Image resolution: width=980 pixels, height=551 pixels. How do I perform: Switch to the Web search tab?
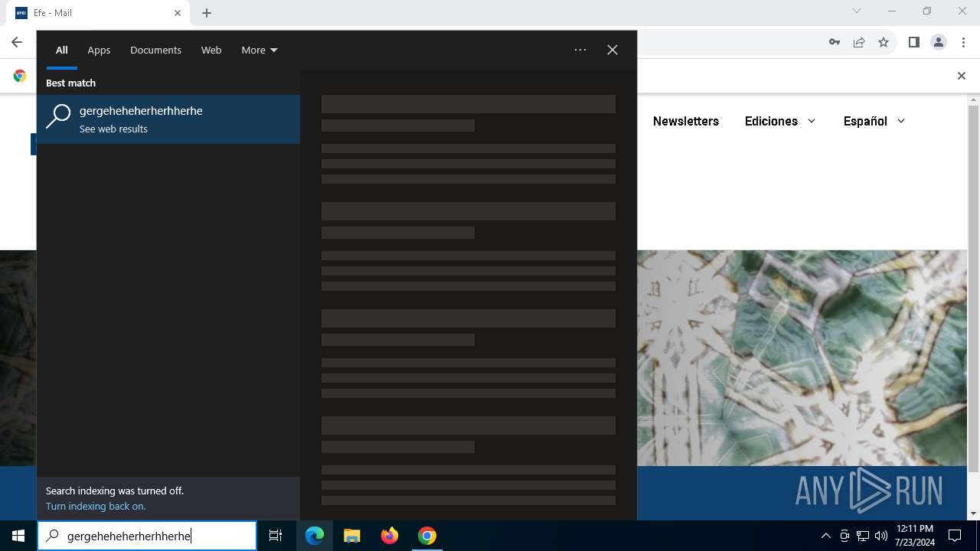click(x=211, y=50)
